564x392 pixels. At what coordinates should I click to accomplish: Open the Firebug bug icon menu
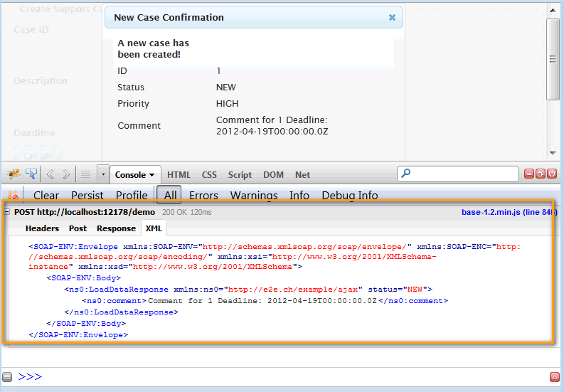(14, 174)
